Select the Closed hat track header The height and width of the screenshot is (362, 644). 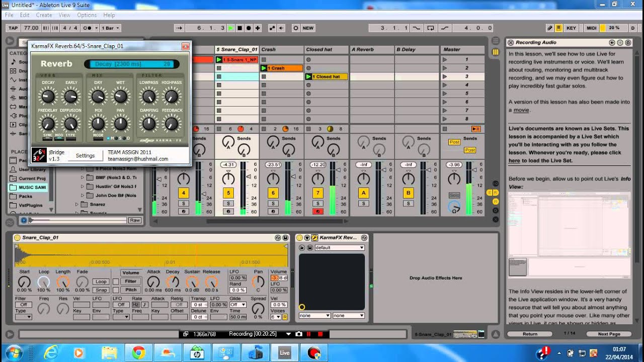pos(327,49)
